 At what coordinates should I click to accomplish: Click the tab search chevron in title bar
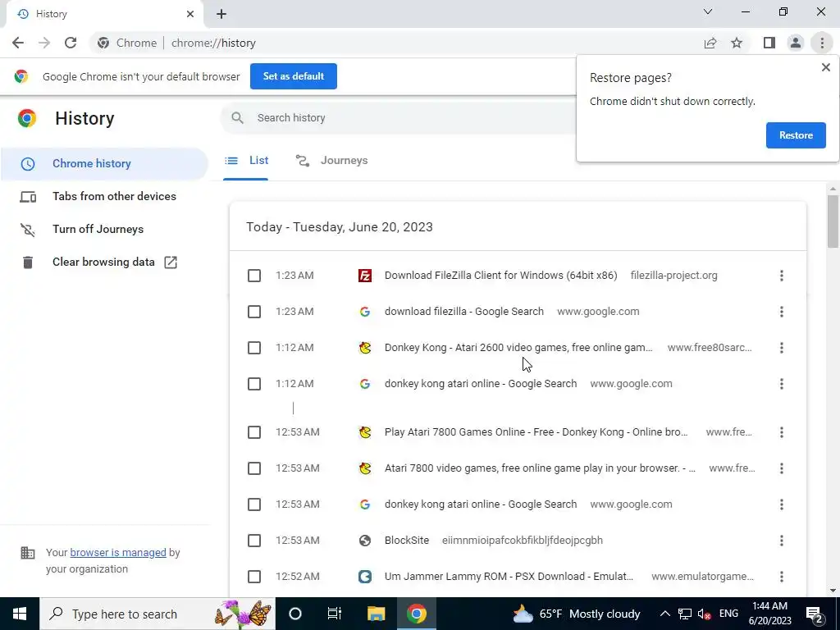point(708,11)
